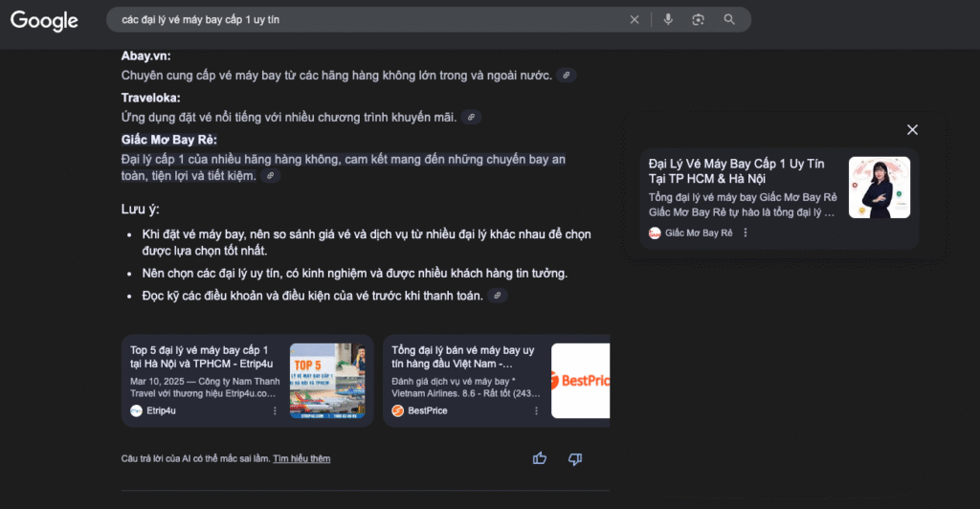The image size is (980, 509).
Task: Click Etrip4u source name label
Action: [x=161, y=411]
